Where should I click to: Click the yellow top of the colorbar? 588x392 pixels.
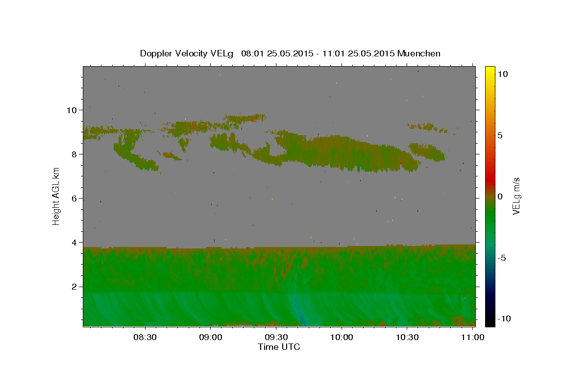490,71
